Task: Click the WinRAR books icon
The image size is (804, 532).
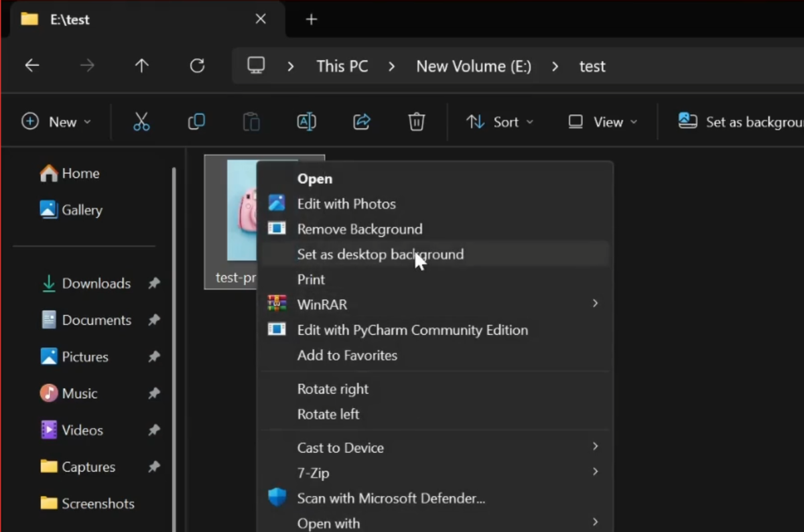Action: coord(277,304)
